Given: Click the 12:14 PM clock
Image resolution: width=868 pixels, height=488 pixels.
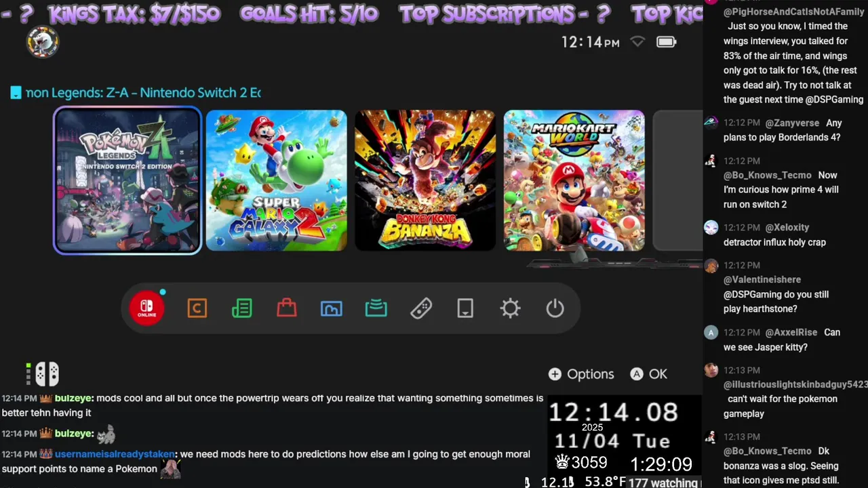Looking at the screenshot, I should point(590,42).
